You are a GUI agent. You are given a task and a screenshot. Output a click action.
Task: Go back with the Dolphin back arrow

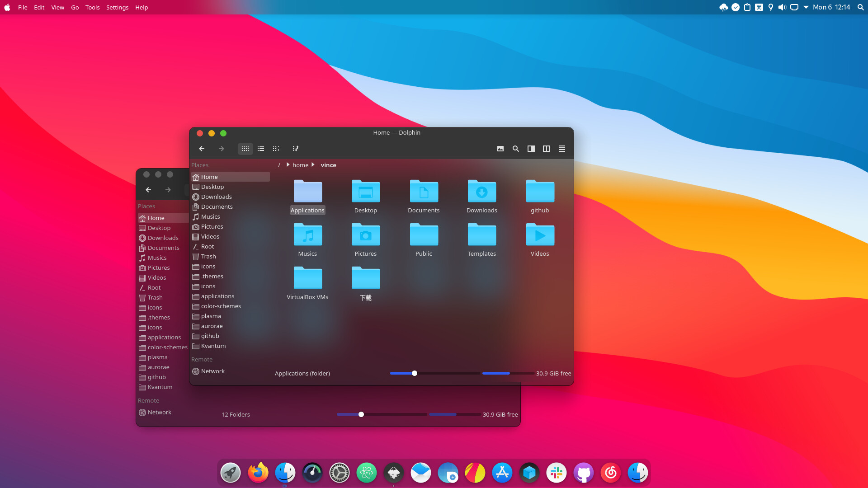point(202,149)
